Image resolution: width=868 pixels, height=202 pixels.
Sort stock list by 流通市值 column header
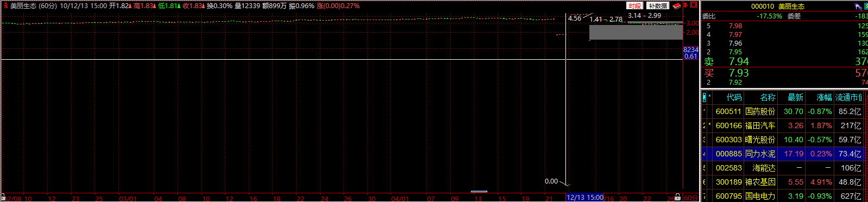[x=849, y=97]
